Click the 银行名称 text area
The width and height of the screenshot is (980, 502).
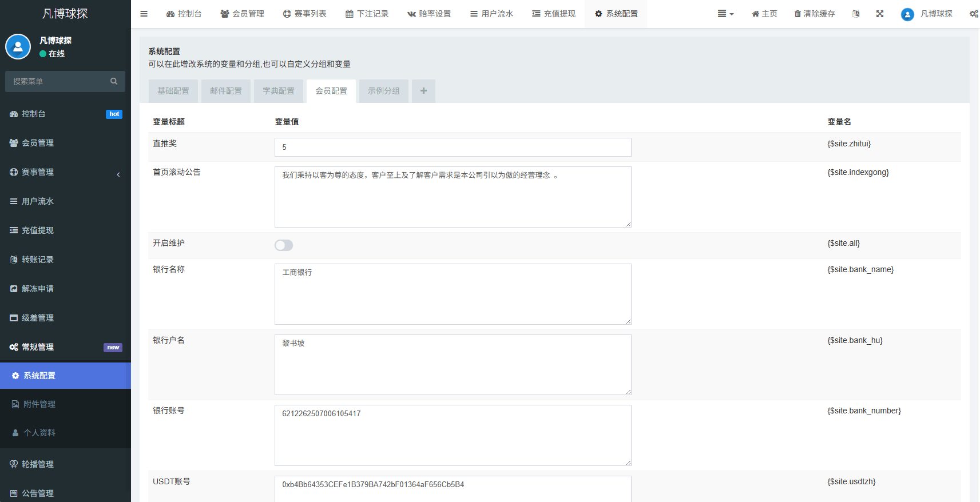(453, 294)
